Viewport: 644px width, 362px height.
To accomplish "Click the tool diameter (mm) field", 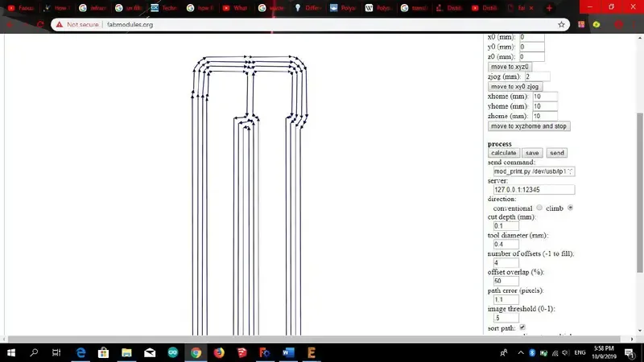I will click(x=506, y=245).
